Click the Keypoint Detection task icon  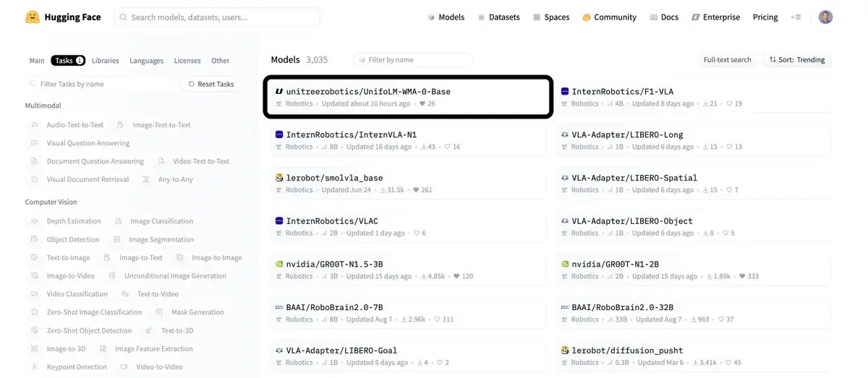tap(34, 366)
